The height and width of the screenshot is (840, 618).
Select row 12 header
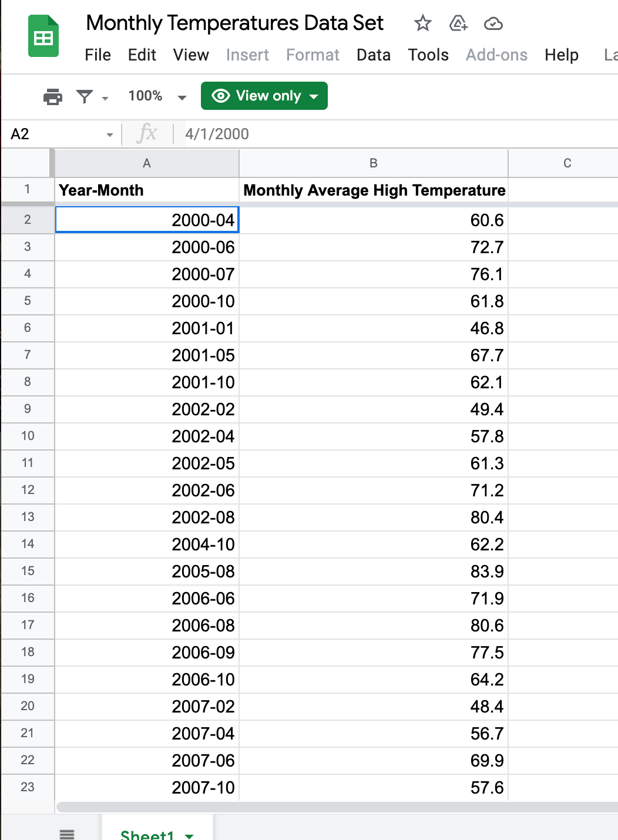click(28, 490)
